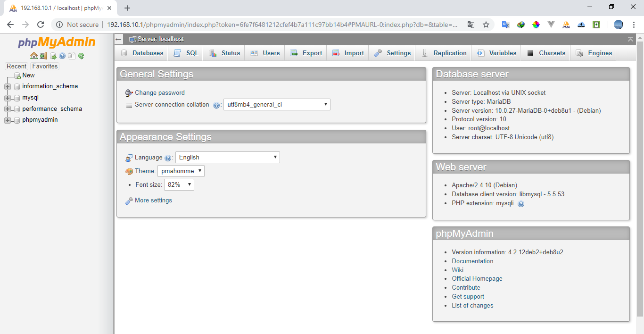The image size is (644, 334).
Task: Click the Get support link
Action: (468, 297)
